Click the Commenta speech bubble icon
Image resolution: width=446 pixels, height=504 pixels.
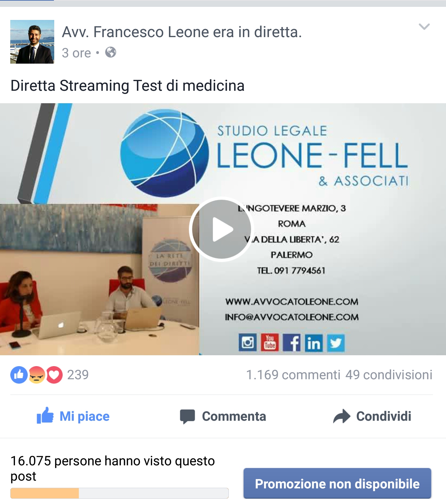(187, 416)
